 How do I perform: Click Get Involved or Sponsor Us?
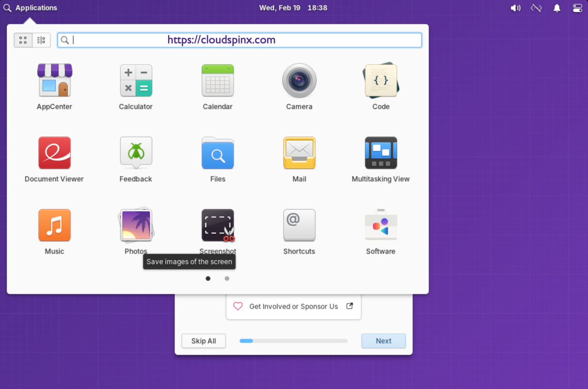pos(294,306)
